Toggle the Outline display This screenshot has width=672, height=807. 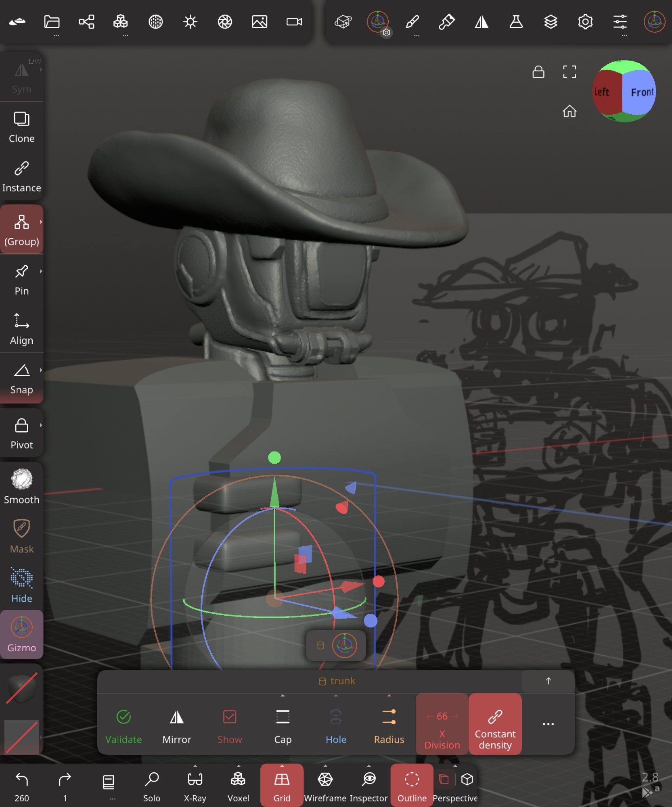coord(412,785)
